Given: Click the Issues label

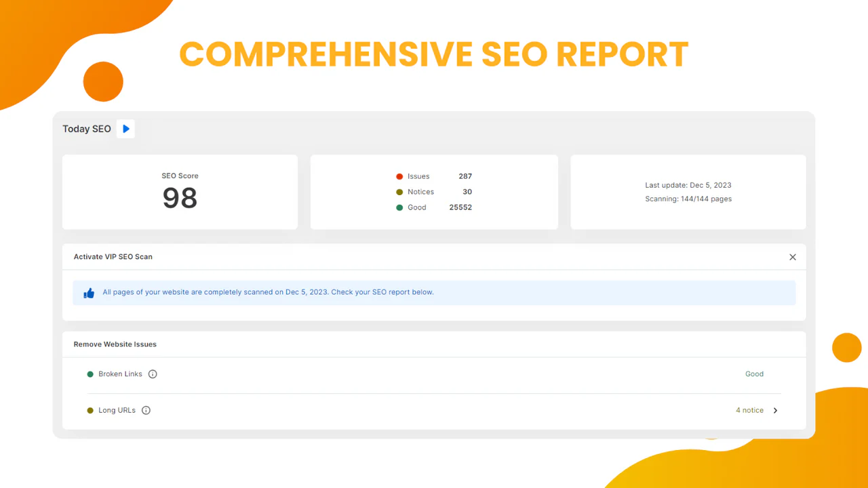Looking at the screenshot, I should 418,176.
